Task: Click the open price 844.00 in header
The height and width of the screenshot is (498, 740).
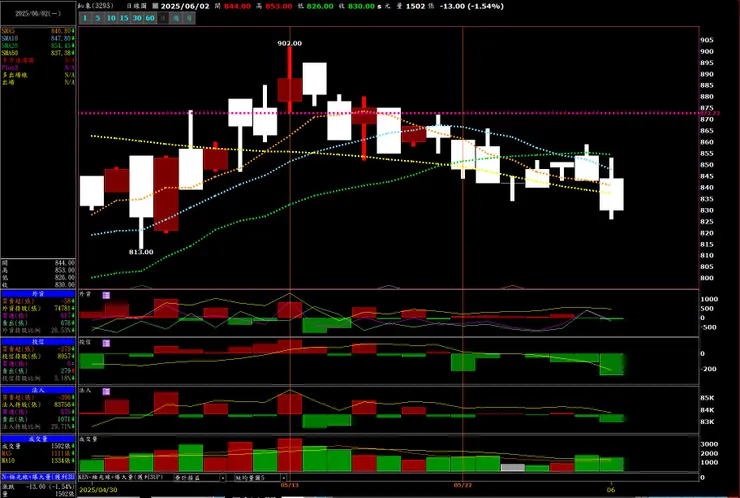Action: pyautogui.click(x=237, y=6)
